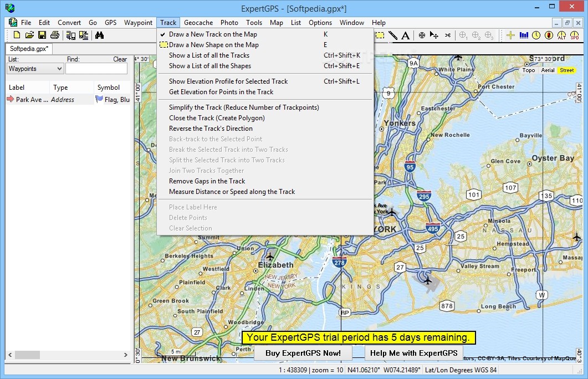Select the letter A text tool
The height and width of the screenshot is (379, 588).
point(405,35)
